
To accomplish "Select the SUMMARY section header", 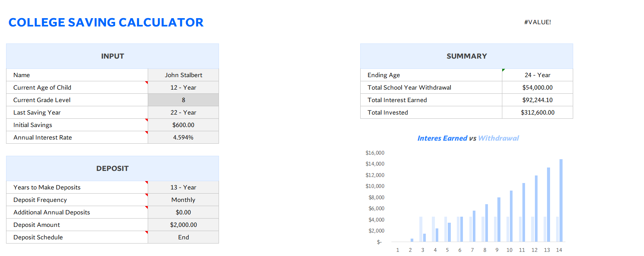I will [467, 56].
